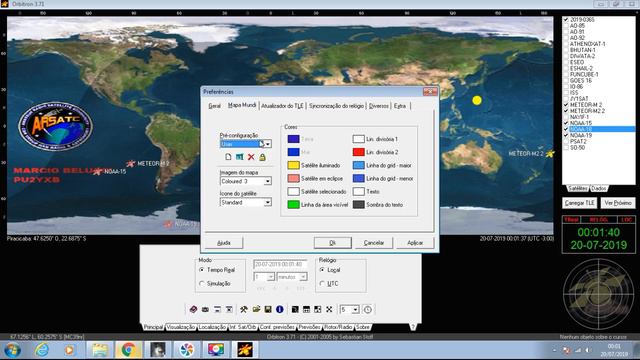This screenshot has width=640, height=360.
Task: Click the red Lin. divisória 2 swatch
Action: click(358, 152)
